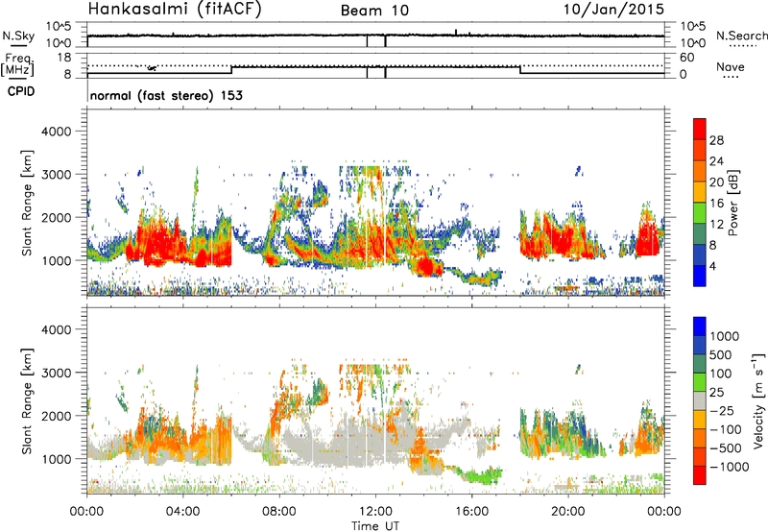768x532 pixels.
Task: Click the Power [dB] colorbar label
Action: coord(732,203)
